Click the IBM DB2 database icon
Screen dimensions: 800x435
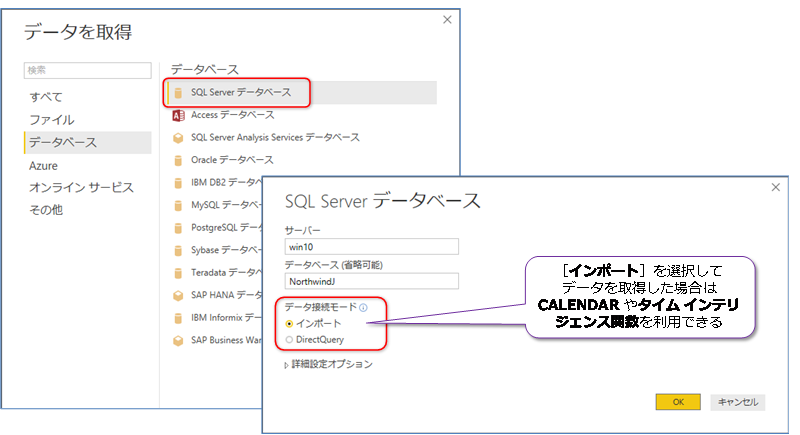click(x=178, y=183)
